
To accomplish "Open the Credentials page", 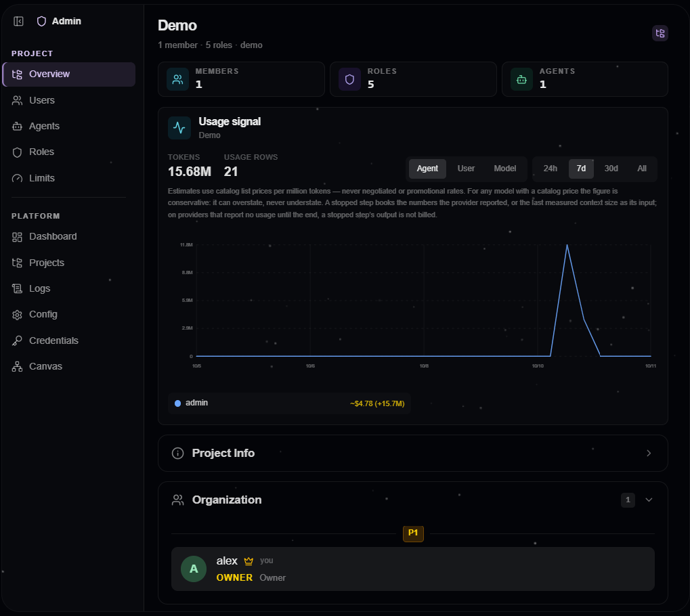I will (x=69, y=340).
